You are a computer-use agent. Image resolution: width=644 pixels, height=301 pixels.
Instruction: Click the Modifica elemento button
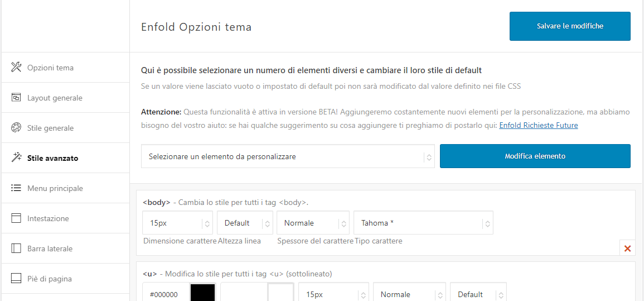[x=535, y=156]
